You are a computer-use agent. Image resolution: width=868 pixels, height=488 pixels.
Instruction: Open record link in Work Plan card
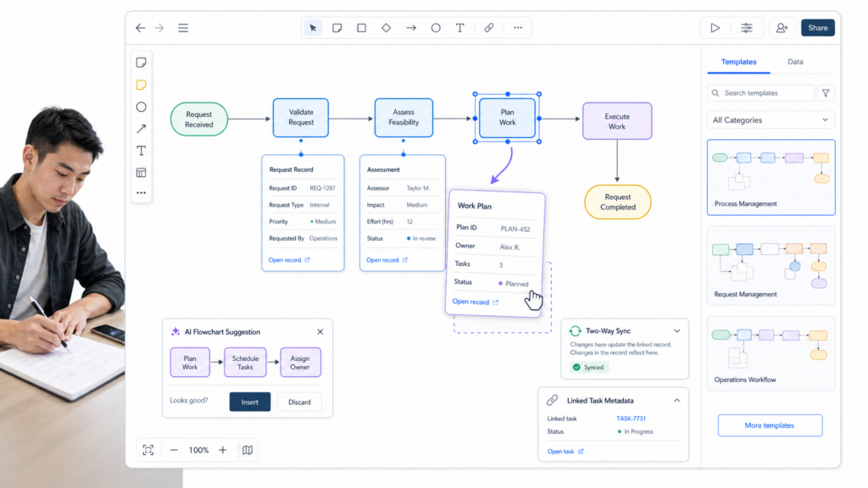pyautogui.click(x=475, y=302)
